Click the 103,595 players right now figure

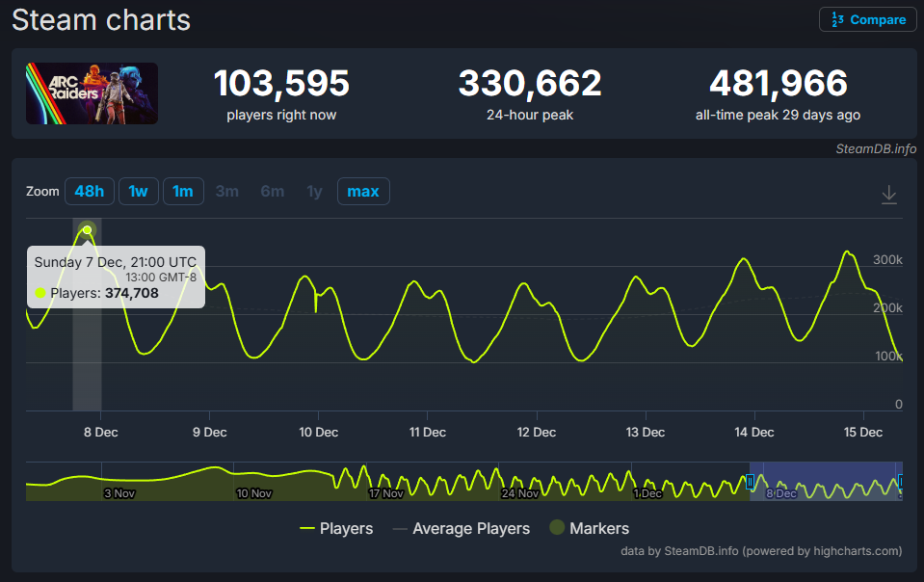tap(281, 83)
